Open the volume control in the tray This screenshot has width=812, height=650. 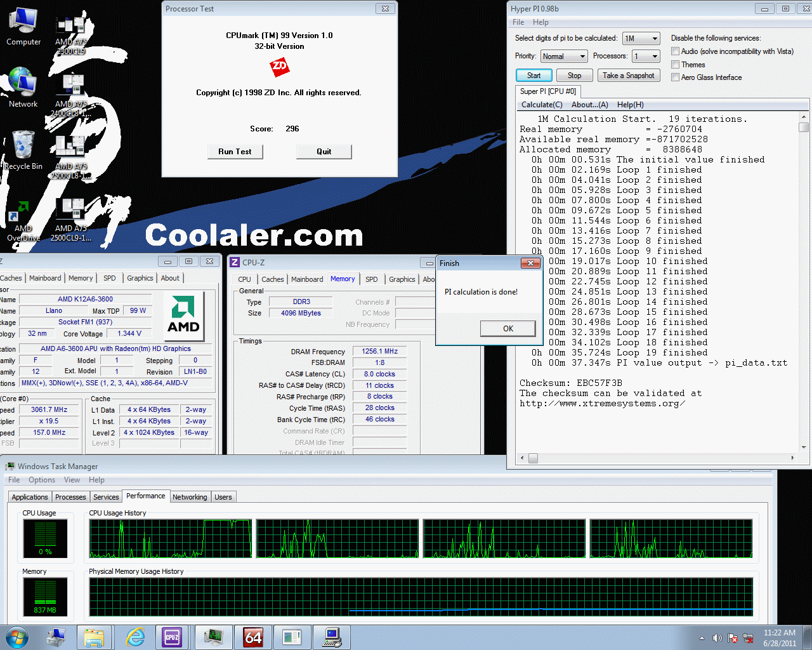pyautogui.click(x=717, y=638)
